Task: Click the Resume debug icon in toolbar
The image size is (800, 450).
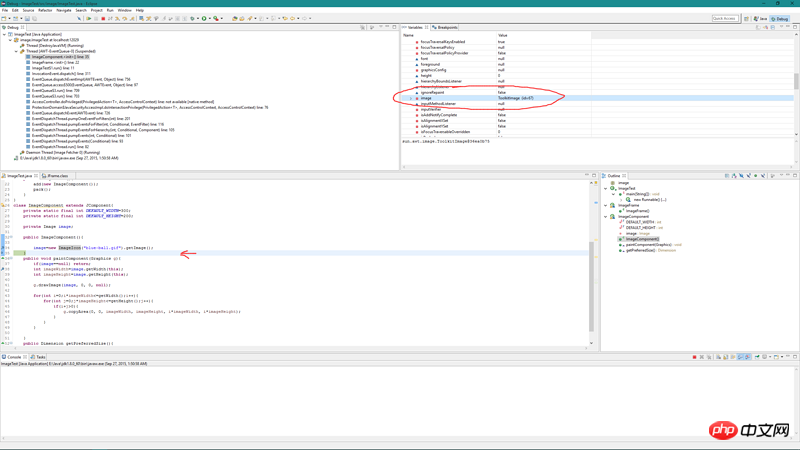Action: pyautogui.click(x=89, y=18)
